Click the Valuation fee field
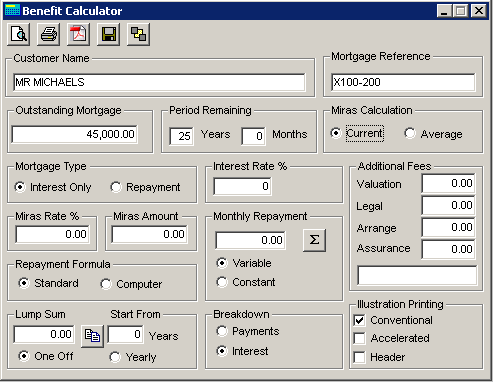The height and width of the screenshot is (382, 493). pyautogui.click(x=448, y=183)
